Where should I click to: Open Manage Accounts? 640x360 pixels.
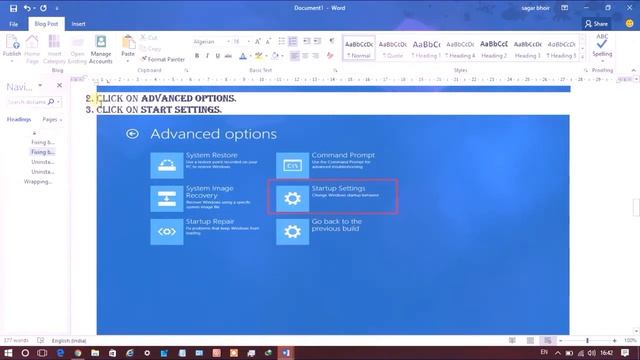click(101, 49)
